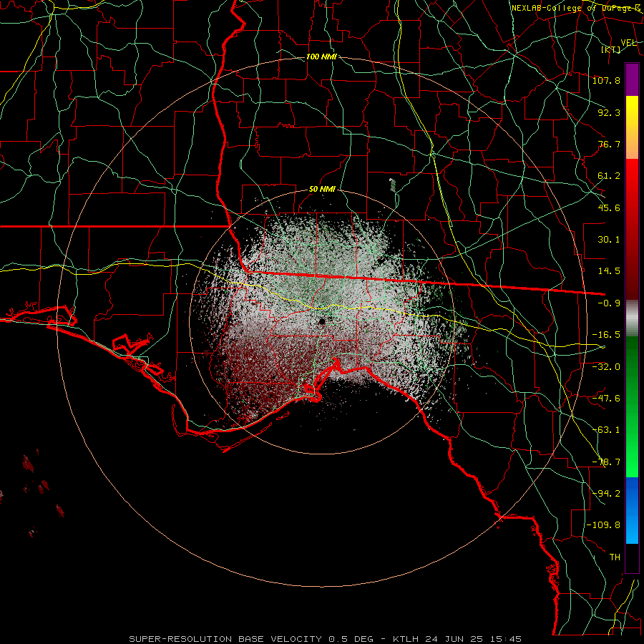
Task: Click the -32.0 velocity scale value
Action: tap(606, 366)
